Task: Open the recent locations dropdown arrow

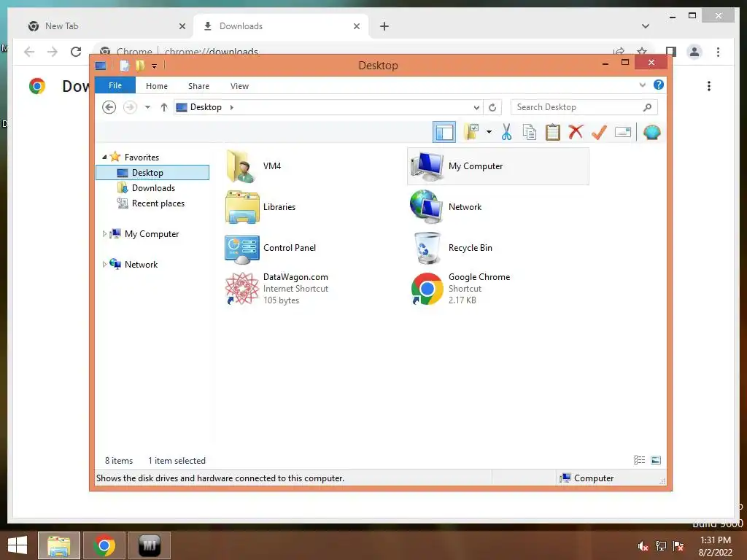Action: coord(147,107)
